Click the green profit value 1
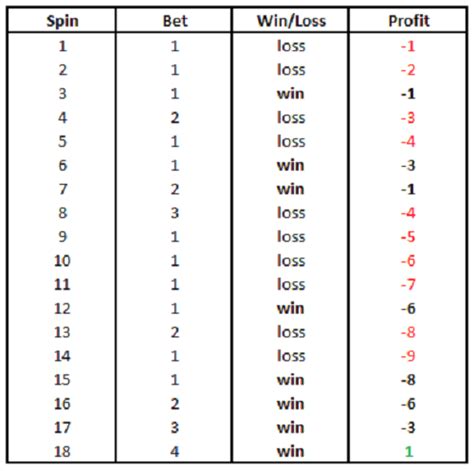474x471 pixels. tap(409, 452)
